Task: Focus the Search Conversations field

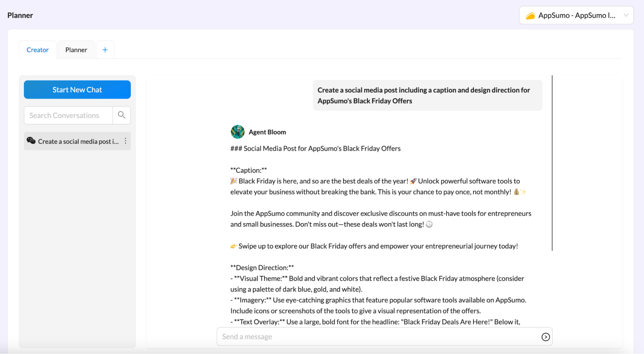Action: 68,115
